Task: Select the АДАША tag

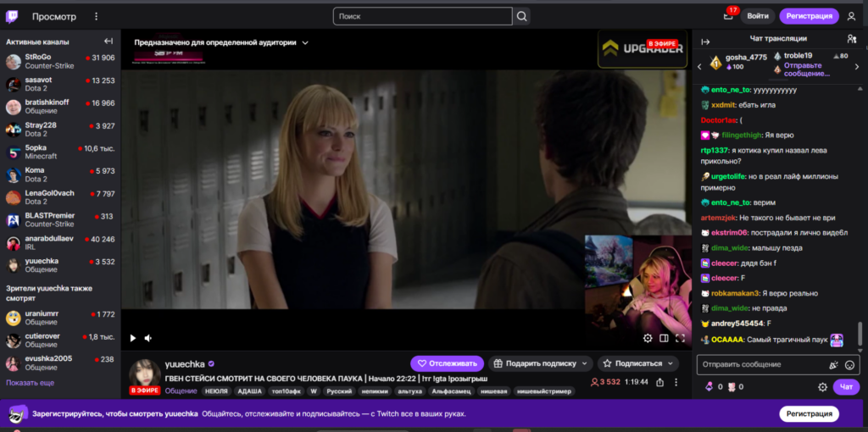Action: tap(251, 391)
